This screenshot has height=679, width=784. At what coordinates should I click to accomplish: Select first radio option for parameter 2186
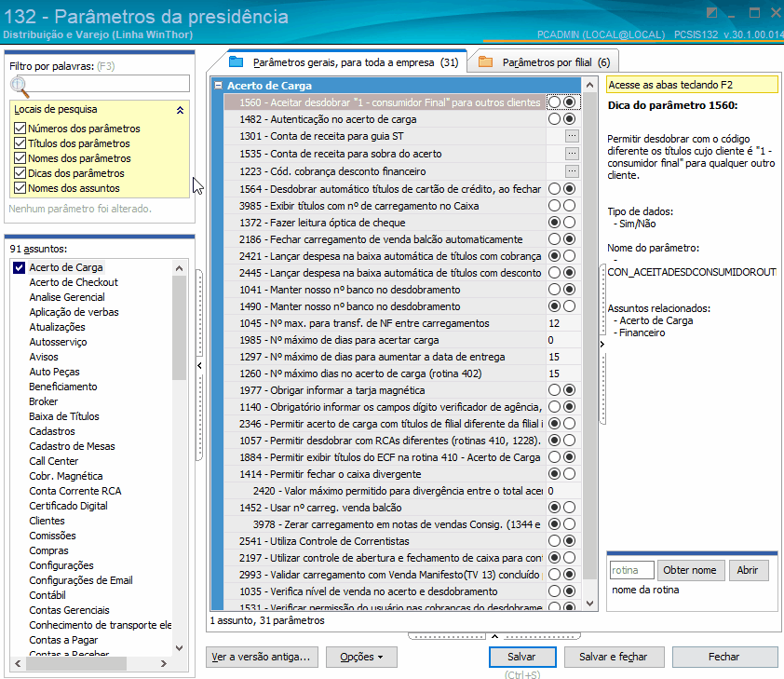tap(555, 239)
